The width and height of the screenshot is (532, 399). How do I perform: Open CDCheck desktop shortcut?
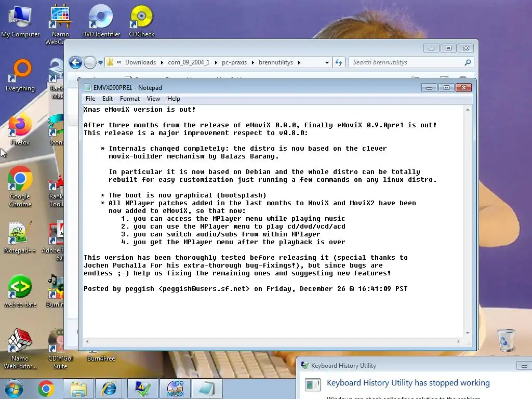(141, 21)
